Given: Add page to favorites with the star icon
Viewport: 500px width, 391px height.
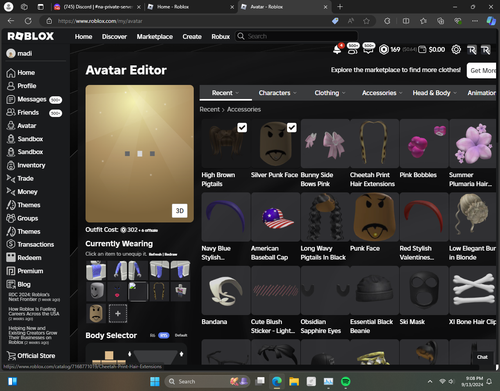Looking at the screenshot, I should tap(366, 21).
